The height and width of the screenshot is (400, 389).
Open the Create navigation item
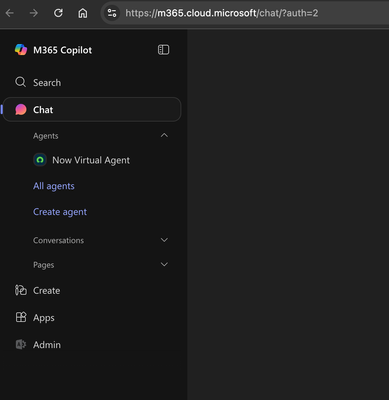click(x=92, y=290)
